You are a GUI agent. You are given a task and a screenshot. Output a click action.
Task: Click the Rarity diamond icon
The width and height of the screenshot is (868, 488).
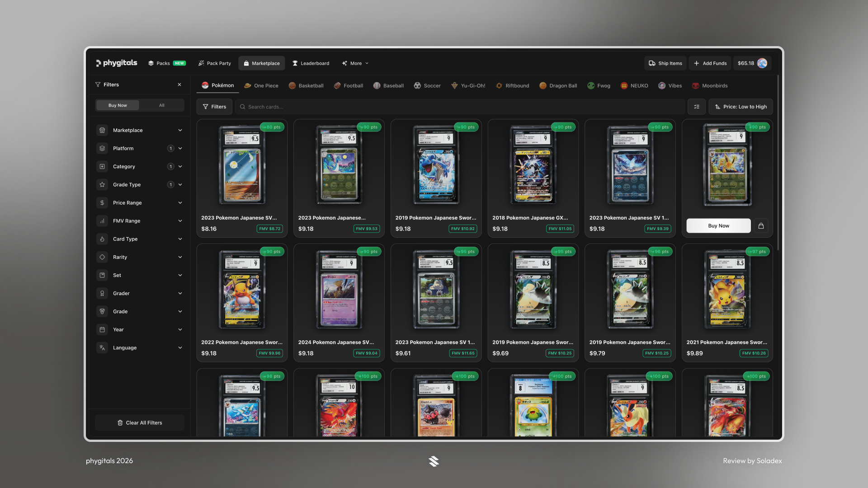[x=102, y=257]
